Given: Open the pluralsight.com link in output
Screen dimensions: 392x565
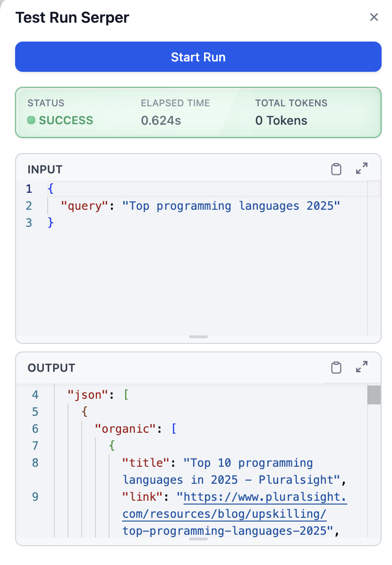Looking at the screenshot, I should pyautogui.click(x=264, y=497).
